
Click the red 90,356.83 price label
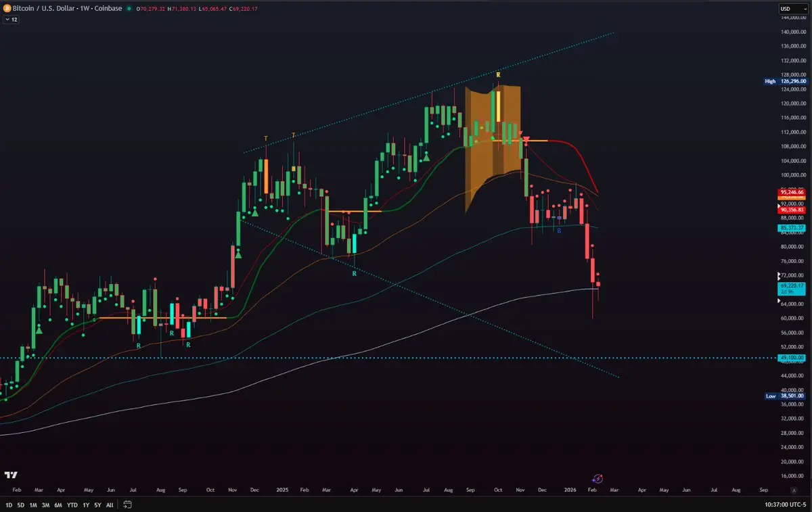coord(791,210)
